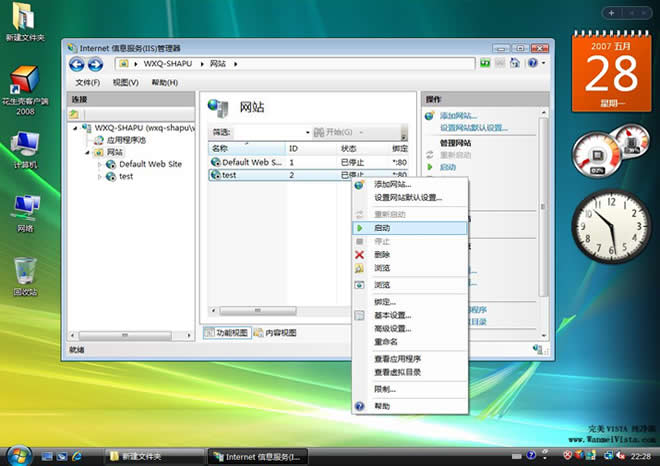Viewport: 660px width, 466px height.
Task: Click the blue help icon beside 帮助
Action: (x=360, y=406)
